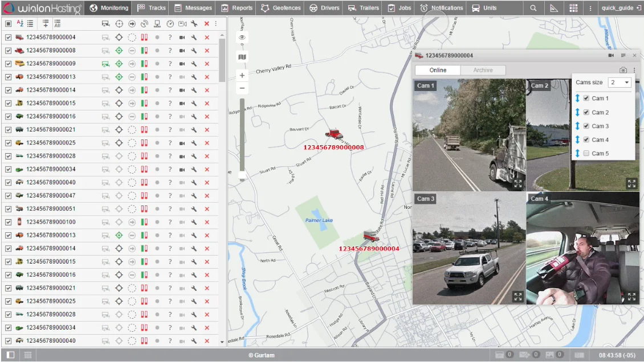This screenshot has width=644, height=362.
Task: Zoom in map with plus button
Action: pos(242,75)
